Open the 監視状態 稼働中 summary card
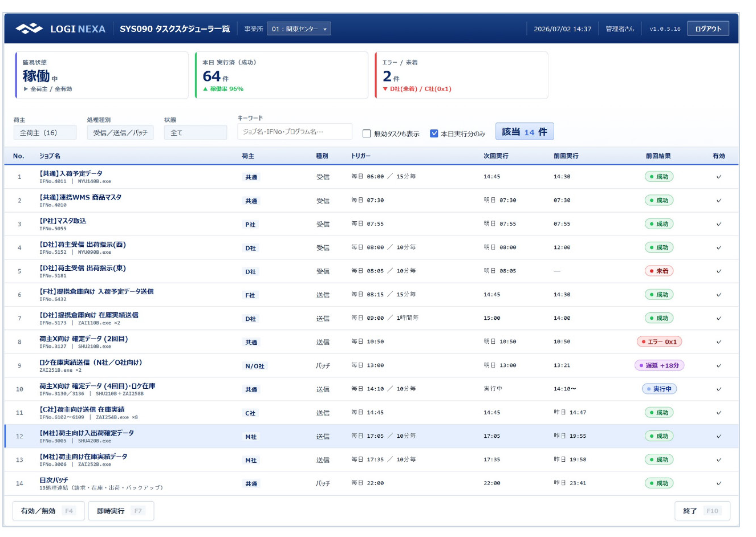756x537 pixels. tap(101, 75)
